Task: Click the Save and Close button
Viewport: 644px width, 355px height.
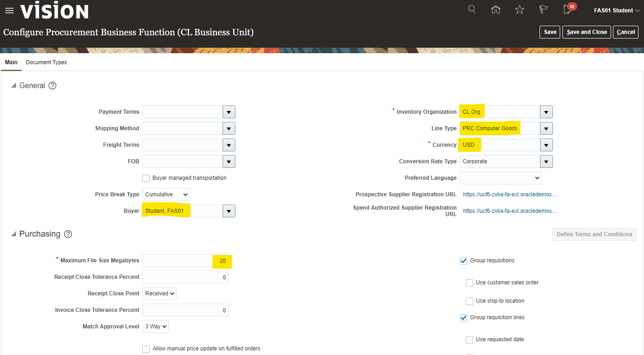Action: coord(586,32)
